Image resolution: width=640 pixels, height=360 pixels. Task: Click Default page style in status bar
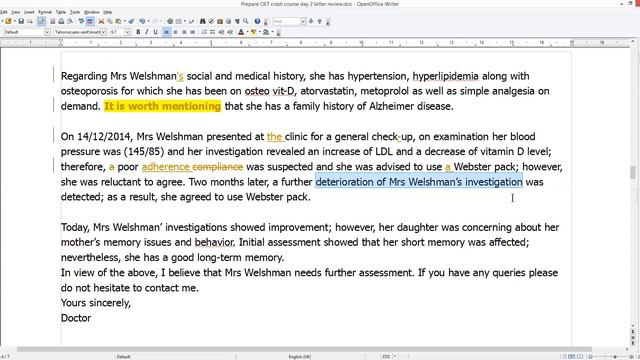(123, 357)
